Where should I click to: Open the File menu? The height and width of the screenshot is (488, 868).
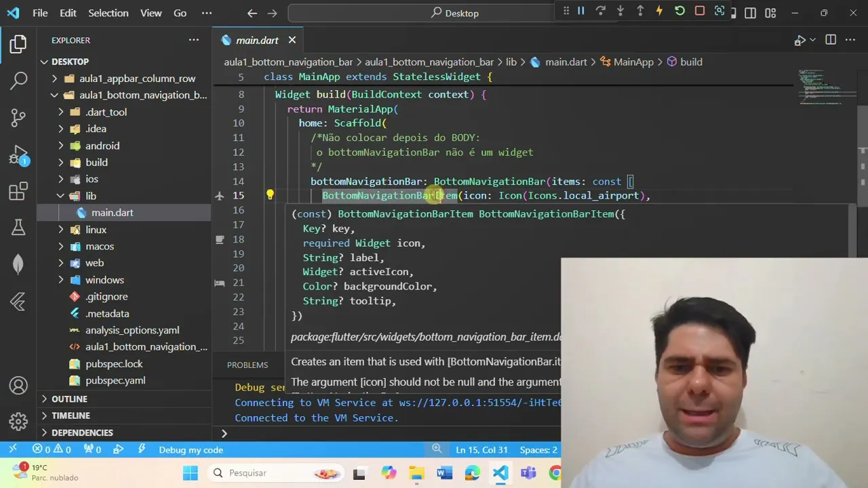(40, 13)
